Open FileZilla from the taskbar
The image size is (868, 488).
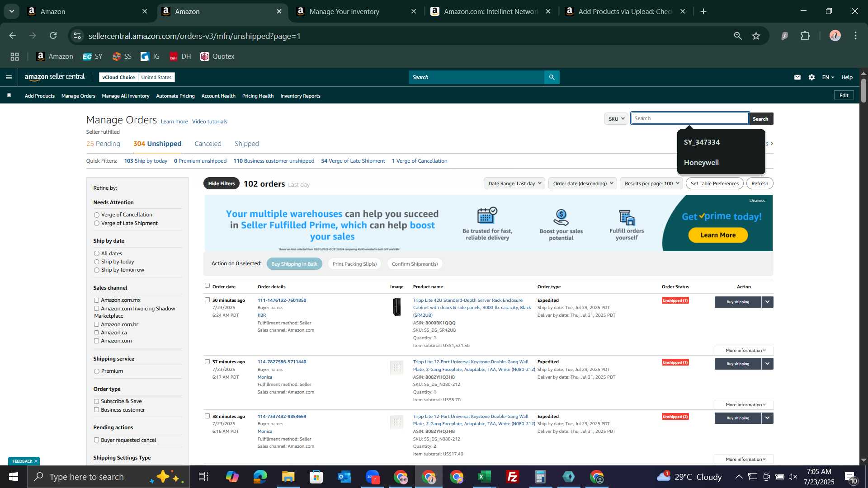coord(513,477)
